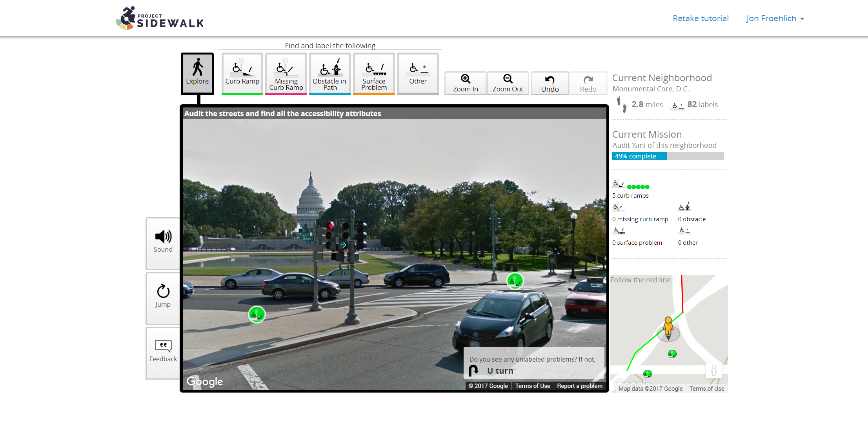Zoom in on the street view
This screenshot has height=431, width=868.
(x=465, y=83)
